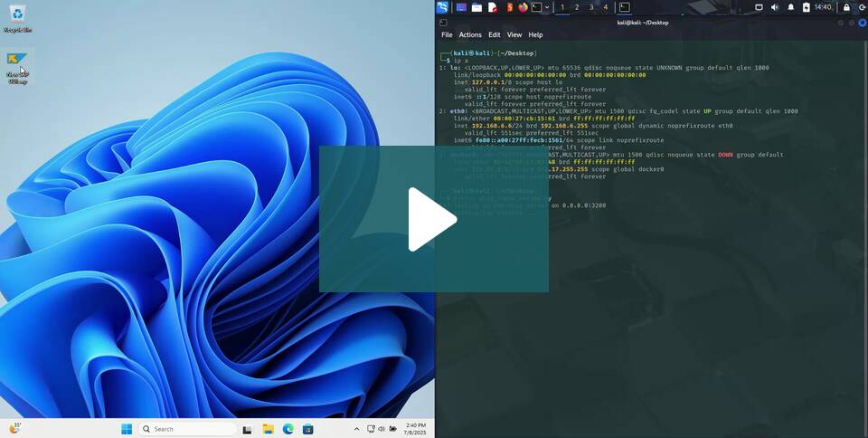Click the 0.0.0.0:3200 listening address
868x438 pixels.
coord(583,205)
